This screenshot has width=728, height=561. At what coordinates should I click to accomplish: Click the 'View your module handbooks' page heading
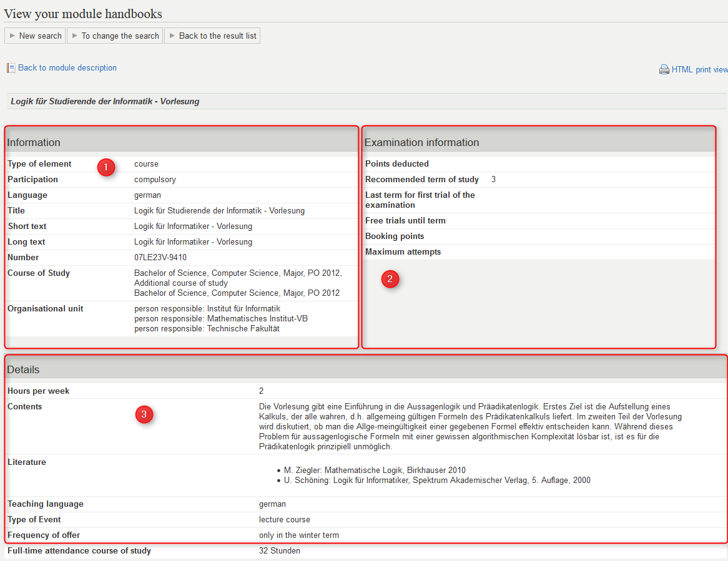(83, 14)
